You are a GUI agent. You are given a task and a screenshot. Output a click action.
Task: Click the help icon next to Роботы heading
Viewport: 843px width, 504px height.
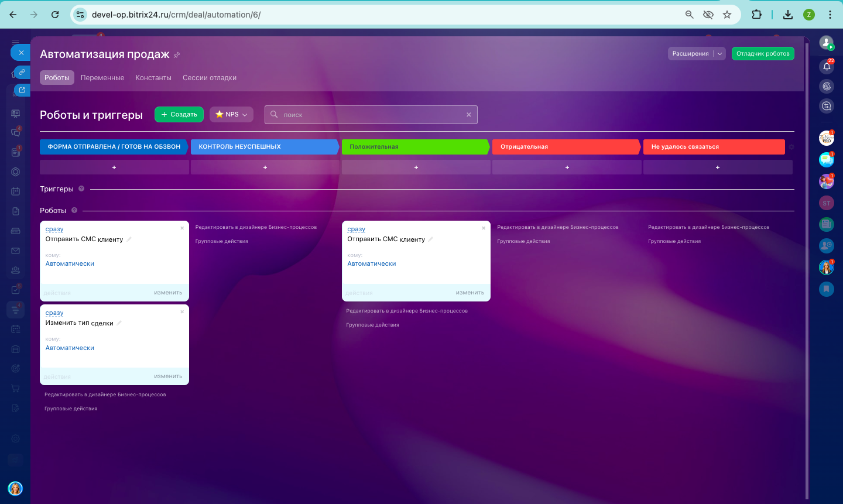pos(74,210)
